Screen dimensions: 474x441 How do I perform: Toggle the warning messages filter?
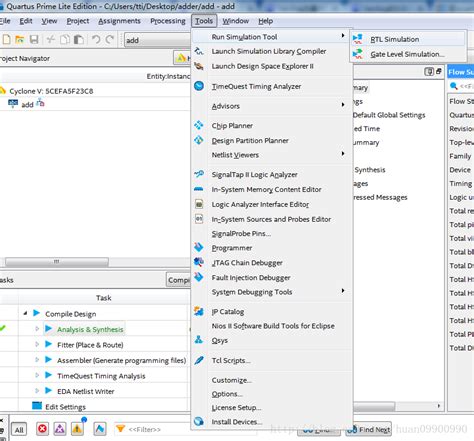click(x=77, y=429)
